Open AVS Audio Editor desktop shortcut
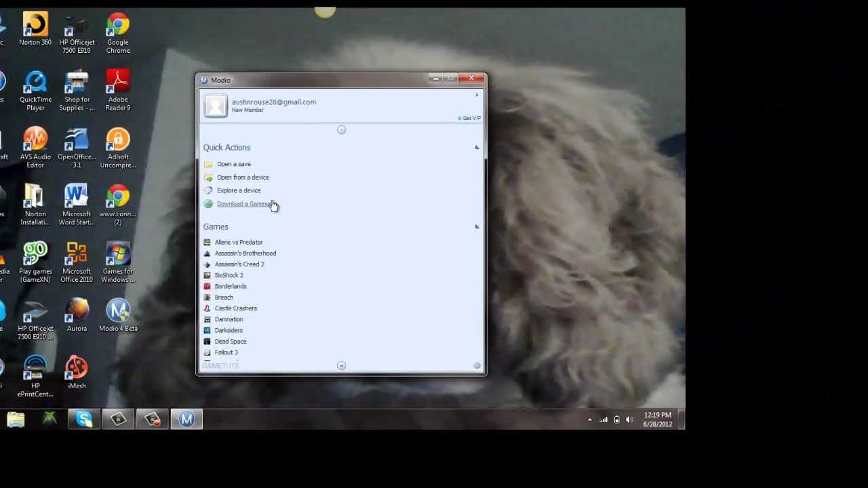 pyautogui.click(x=35, y=148)
